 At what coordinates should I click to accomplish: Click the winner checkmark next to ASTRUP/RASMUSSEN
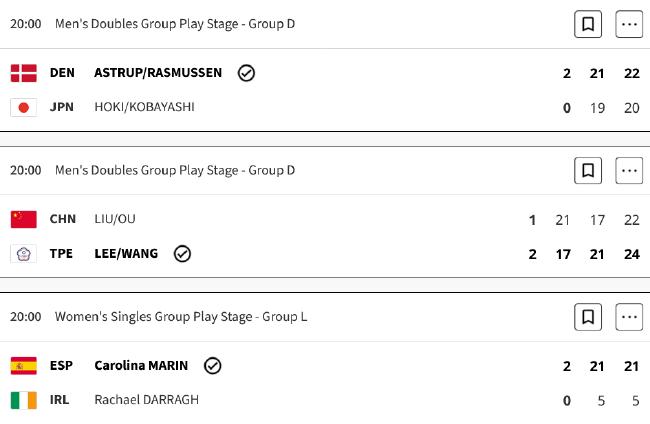point(246,73)
